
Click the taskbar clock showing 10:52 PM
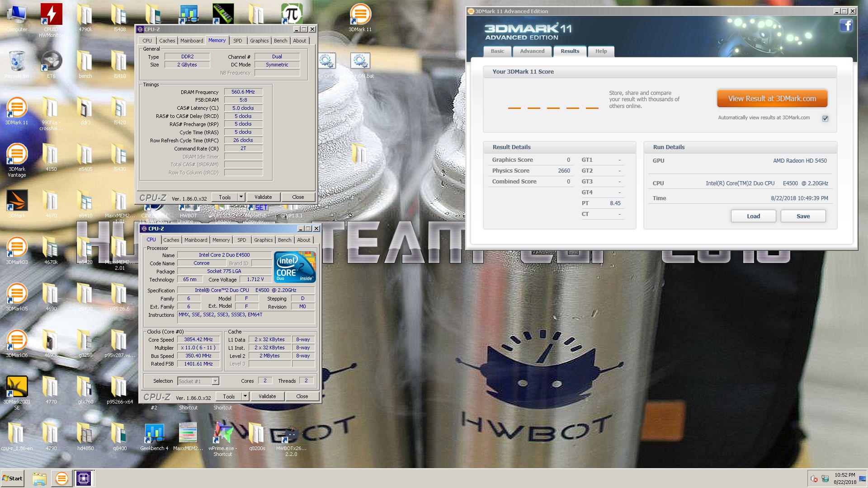844,479
